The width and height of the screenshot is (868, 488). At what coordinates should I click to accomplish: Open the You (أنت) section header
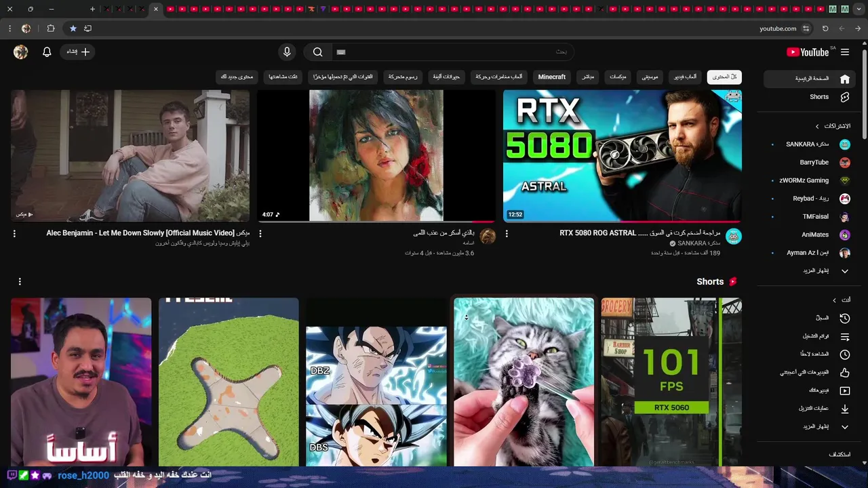click(842, 300)
